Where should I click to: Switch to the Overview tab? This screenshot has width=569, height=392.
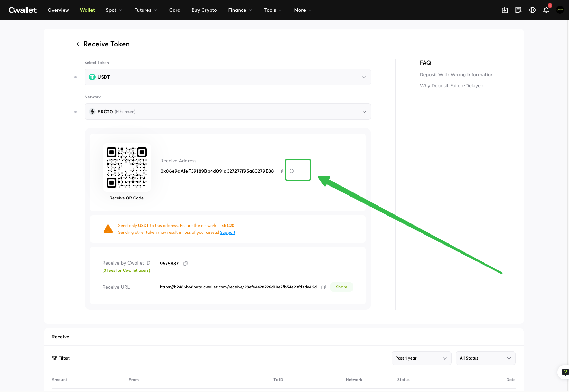click(x=58, y=10)
